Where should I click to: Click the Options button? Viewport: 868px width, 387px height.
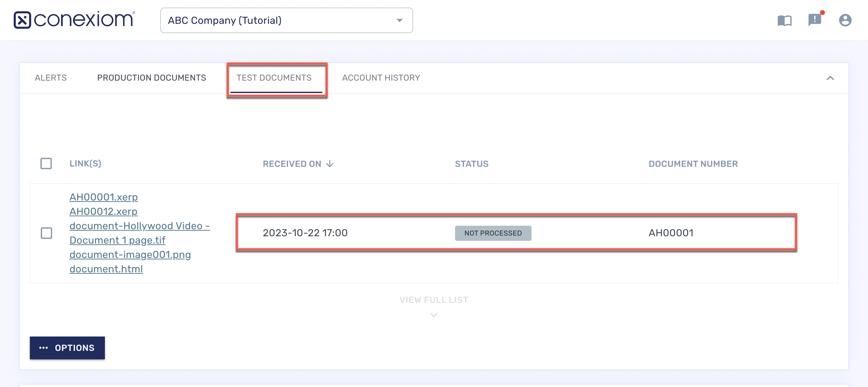[67, 348]
